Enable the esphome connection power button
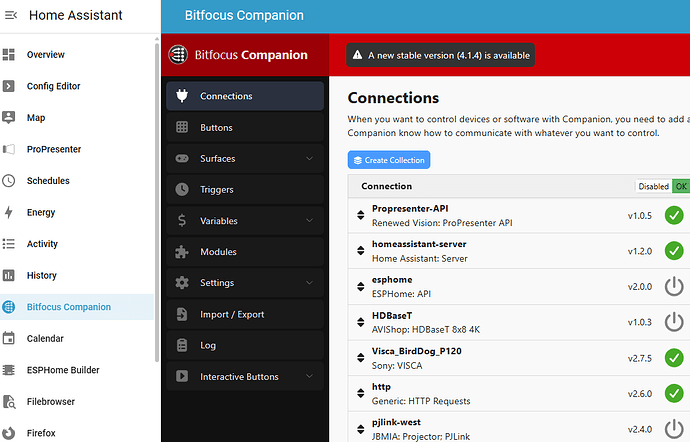This screenshot has width=690, height=442. (674, 287)
